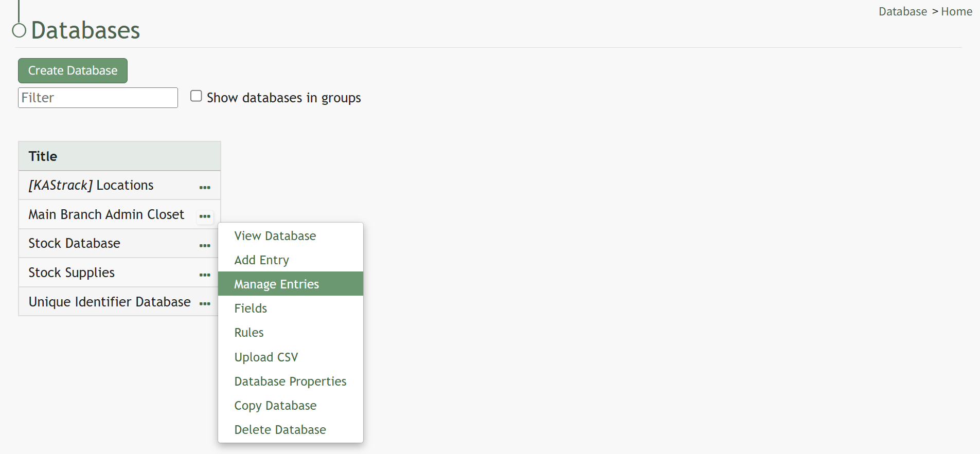Select Delete Database menu option

pyautogui.click(x=291, y=429)
